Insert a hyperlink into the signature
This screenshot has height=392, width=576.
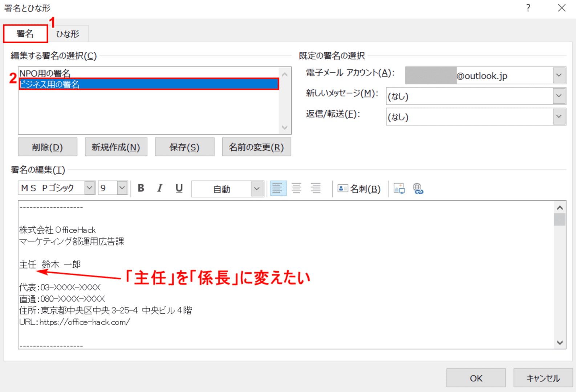[x=418, y=189]
